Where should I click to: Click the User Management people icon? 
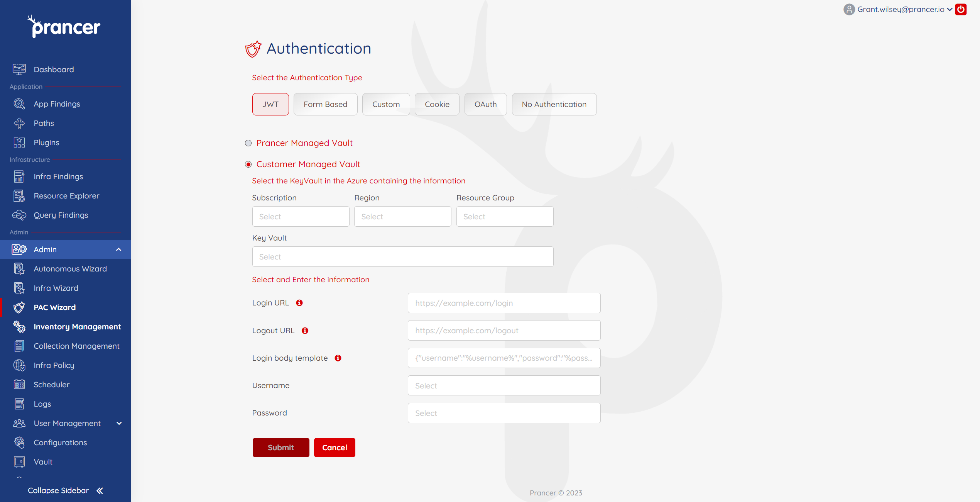tap(19, 423)
